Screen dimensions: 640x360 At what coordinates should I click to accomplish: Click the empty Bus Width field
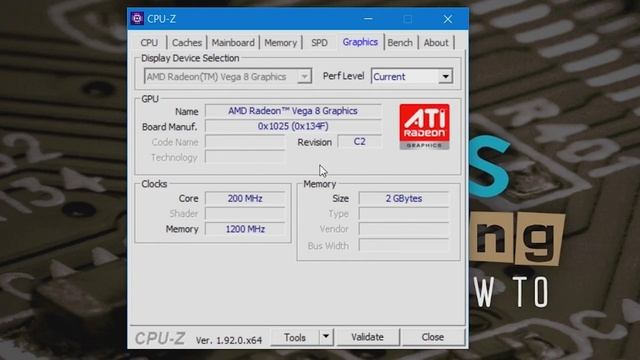[x=404, y=245]
